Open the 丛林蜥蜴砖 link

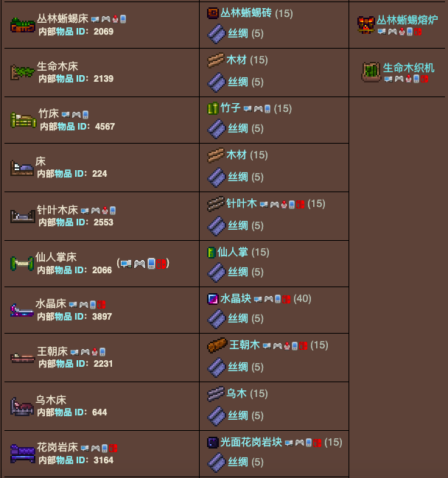(246, 13)
